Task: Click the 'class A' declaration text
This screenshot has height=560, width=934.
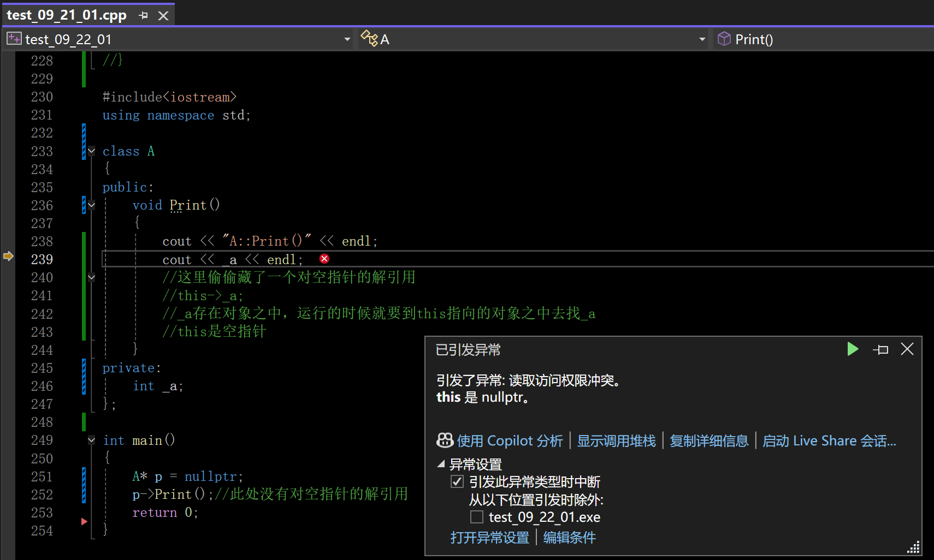Action: tap(129, 151)
